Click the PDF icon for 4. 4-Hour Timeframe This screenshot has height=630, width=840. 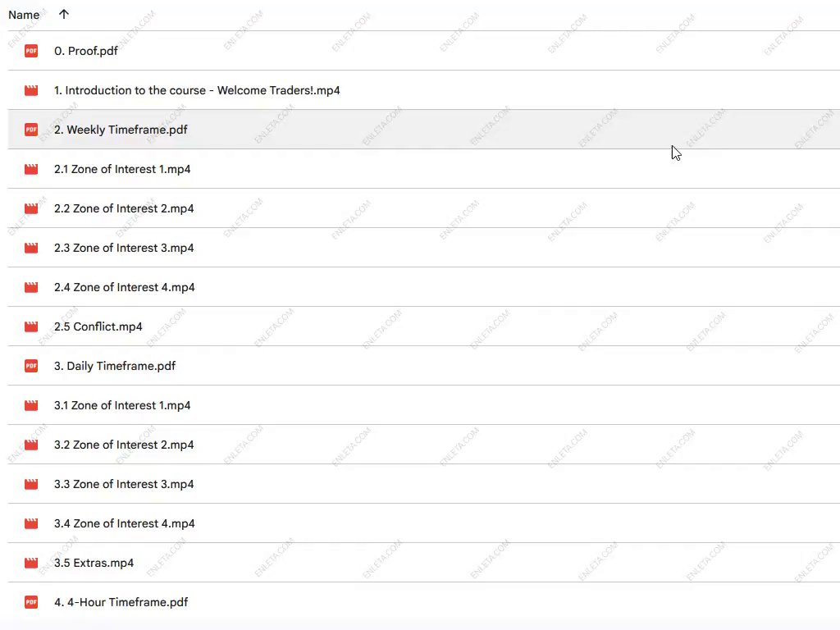(31, 602)
